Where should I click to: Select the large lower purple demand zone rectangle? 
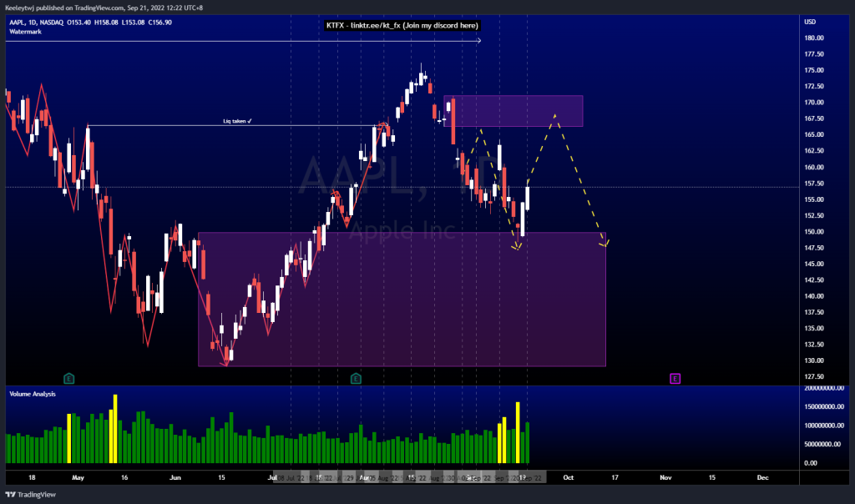click(x=402, y=299)
